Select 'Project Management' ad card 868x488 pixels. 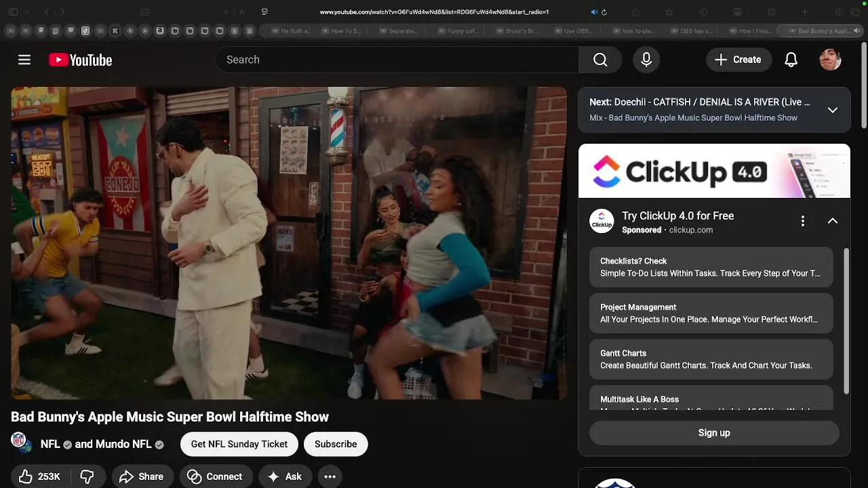[x=711, y=313]
